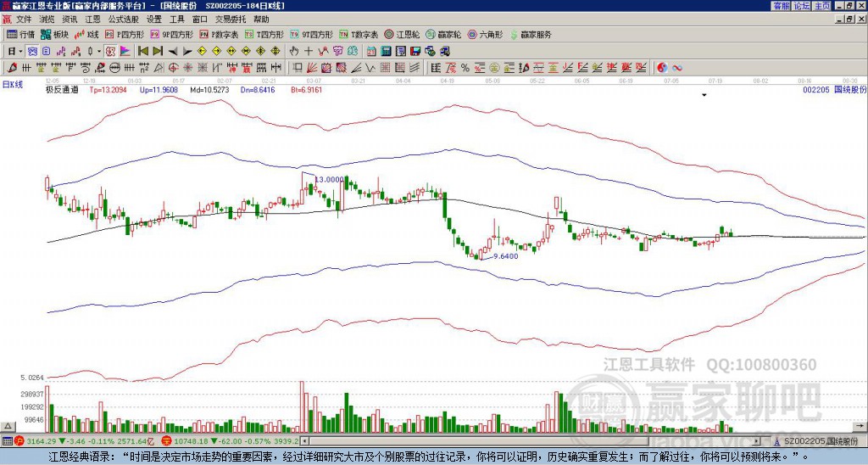
Task: Click the 论坛 forum button
Action: pyautogui.click(x=801, y=6)
